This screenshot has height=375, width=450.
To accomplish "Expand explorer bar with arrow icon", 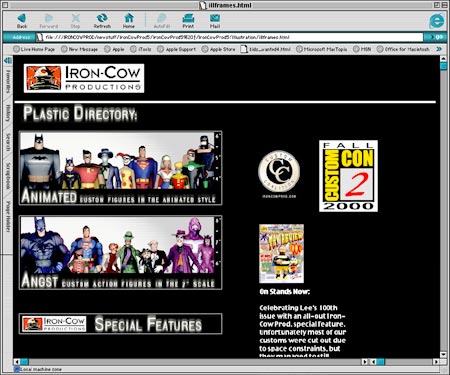I will [x=8, y=60].
